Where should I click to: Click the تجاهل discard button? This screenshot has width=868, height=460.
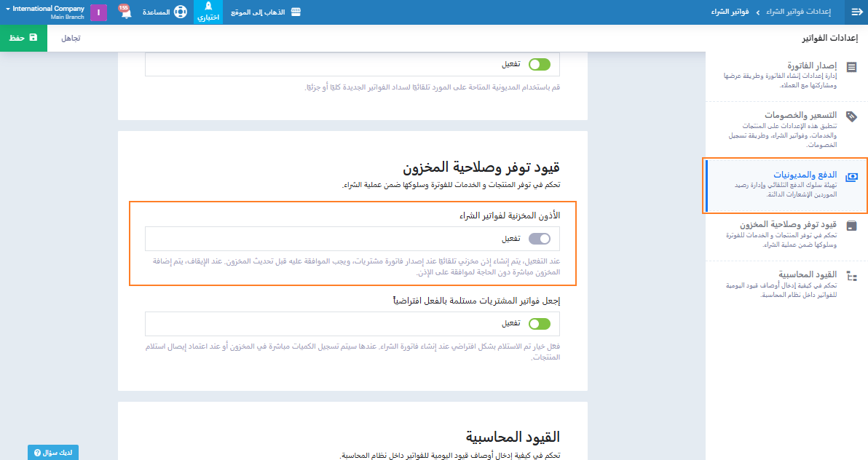70,37
